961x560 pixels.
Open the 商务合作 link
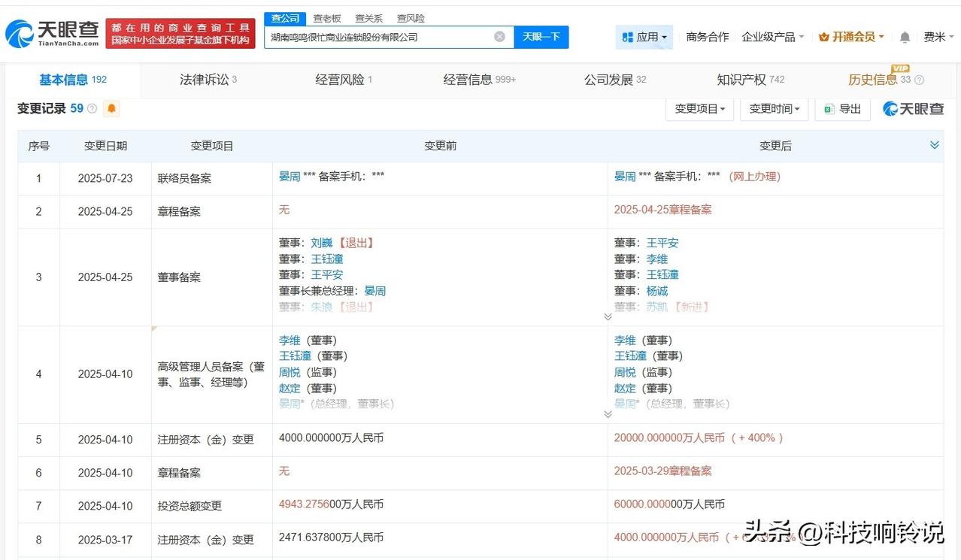(708, 37)
